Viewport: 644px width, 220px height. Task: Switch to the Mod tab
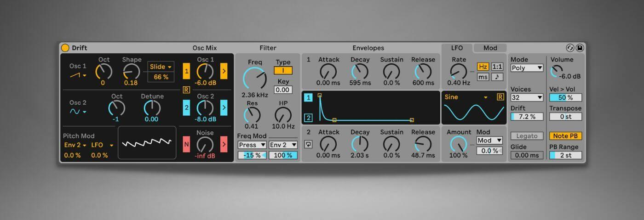point(490,48)
